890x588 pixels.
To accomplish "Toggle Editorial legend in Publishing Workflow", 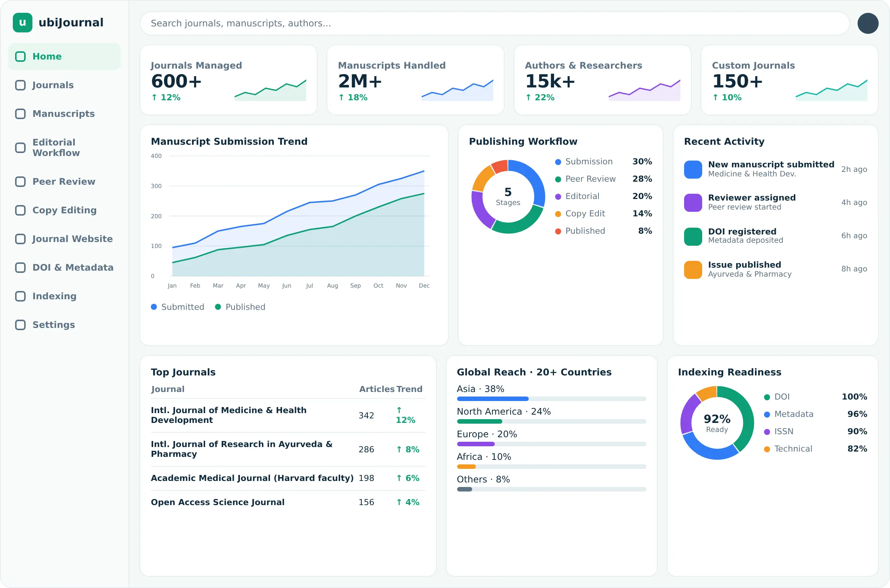I will 603,196.
